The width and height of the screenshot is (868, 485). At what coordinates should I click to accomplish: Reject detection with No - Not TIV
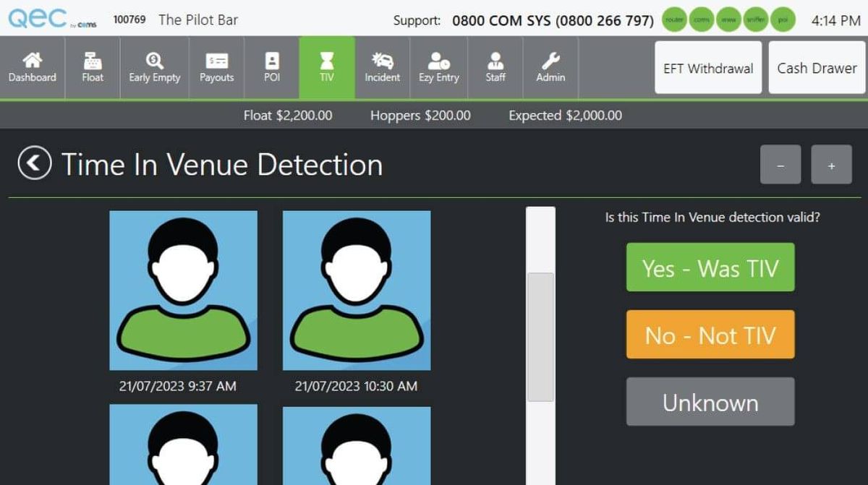(710, 334)
